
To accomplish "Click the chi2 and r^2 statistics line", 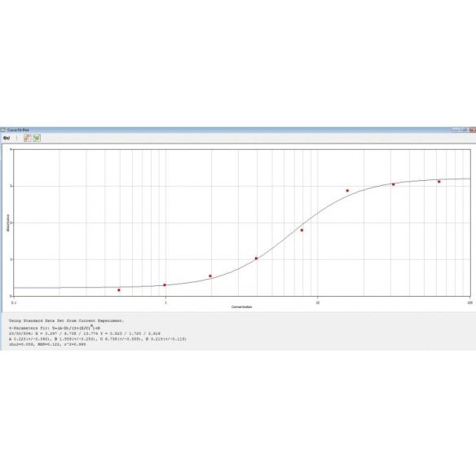I will click(47, 345).
